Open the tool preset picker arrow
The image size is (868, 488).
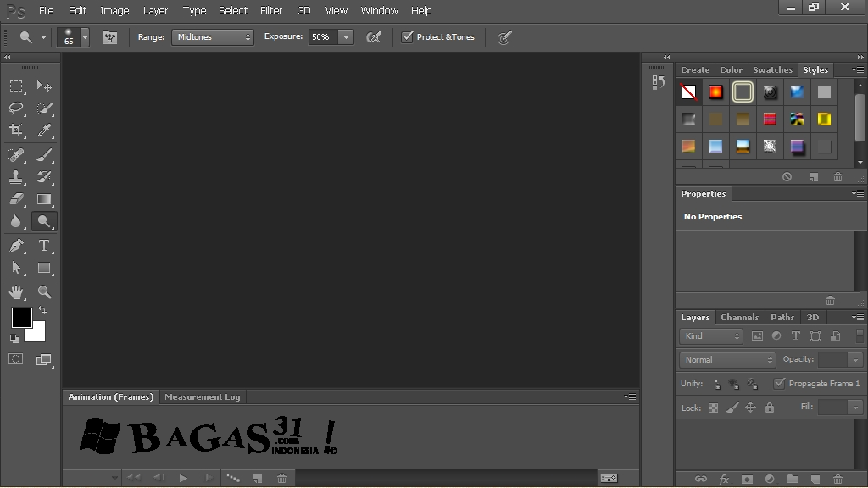click(x=43, y=37)
